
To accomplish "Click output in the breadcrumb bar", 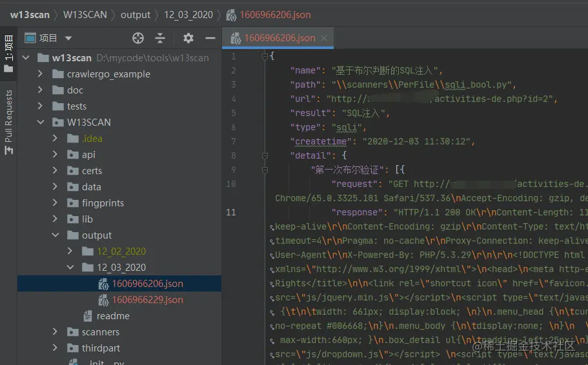I will [x=136, y=15].
